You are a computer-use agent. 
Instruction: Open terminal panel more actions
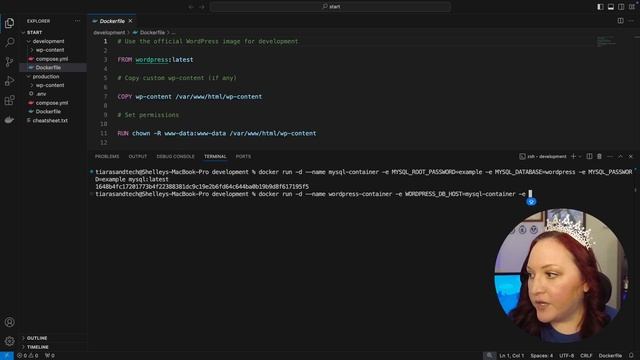coord(610,156)
